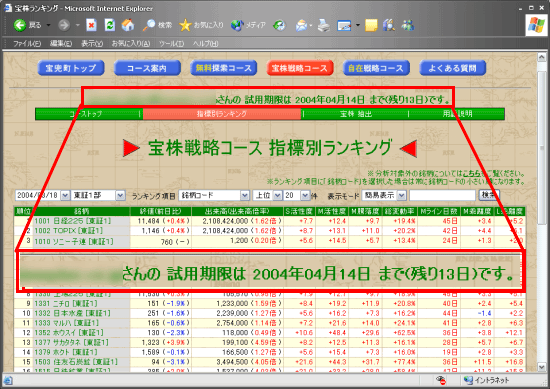This screenshot has height=389, width=550.
Task: Follow the こちら link
Action: [x=472, y=174]
